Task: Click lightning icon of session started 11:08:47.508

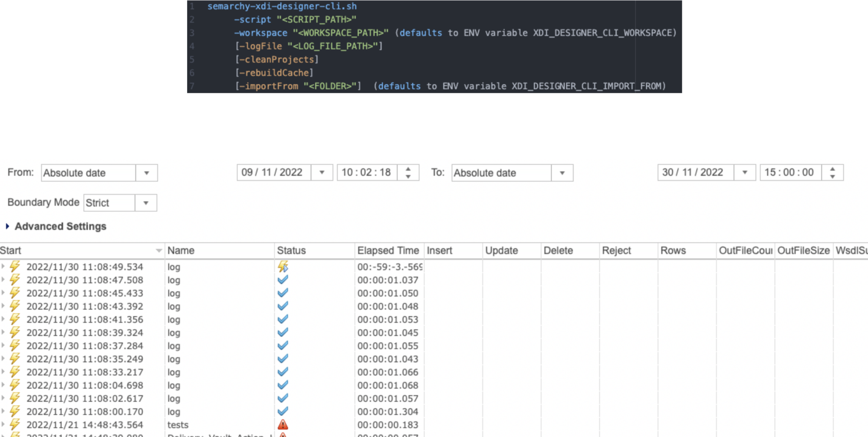Action: (x=15, y=280)
